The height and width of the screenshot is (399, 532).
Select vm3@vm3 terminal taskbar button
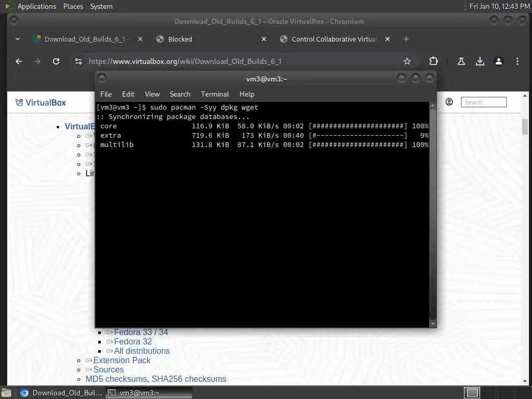pos(149,393)
